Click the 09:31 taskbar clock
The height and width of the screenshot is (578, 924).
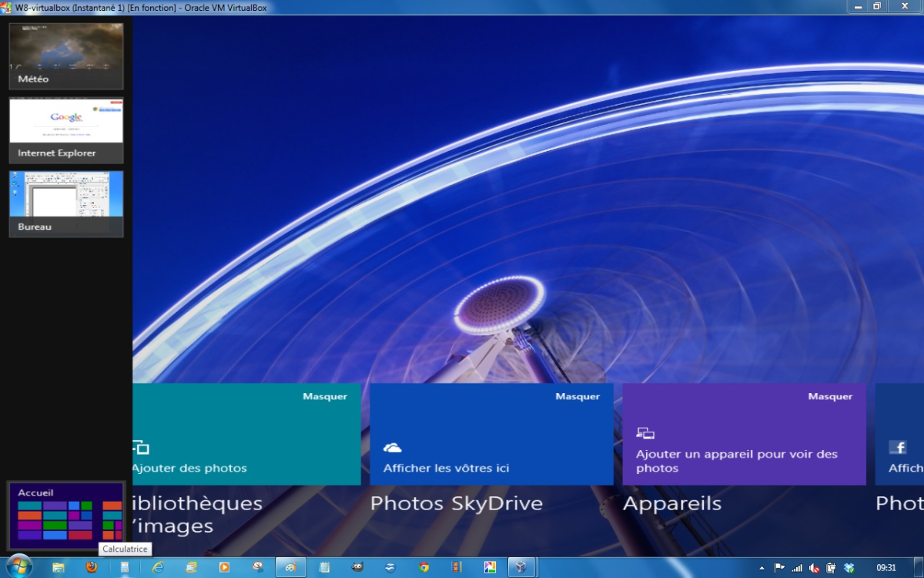click(x=886, y=567)
